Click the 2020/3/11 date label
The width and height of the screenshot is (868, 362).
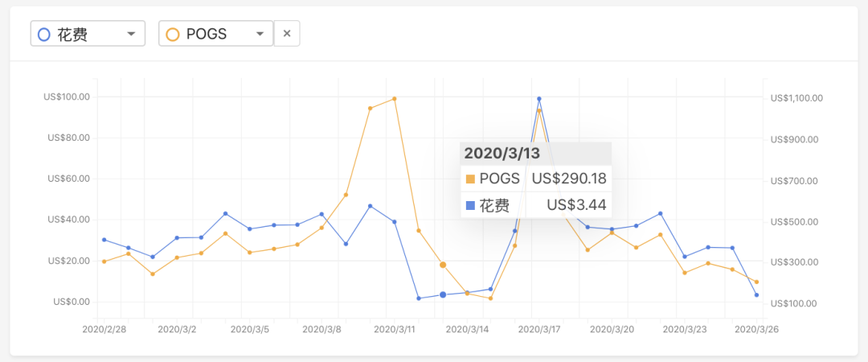coord(394,329)
